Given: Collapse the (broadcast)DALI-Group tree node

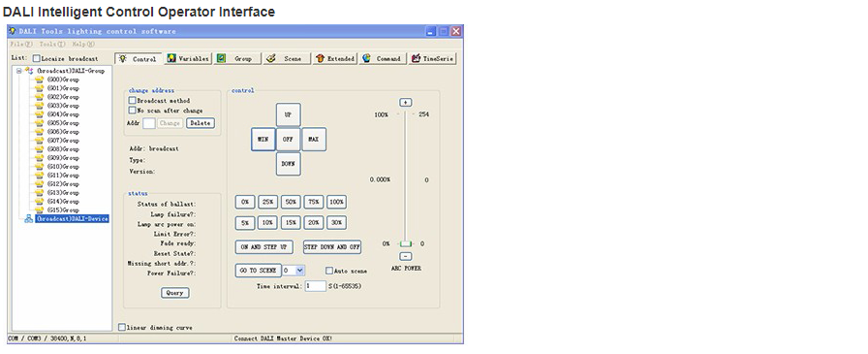Looking at the screenshot, I should (18, 71).
